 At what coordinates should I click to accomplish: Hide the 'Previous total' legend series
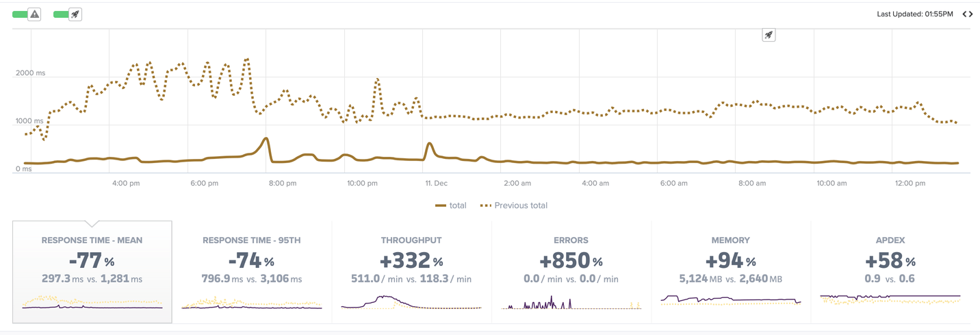pyautogui.click(x=513, y=206)
